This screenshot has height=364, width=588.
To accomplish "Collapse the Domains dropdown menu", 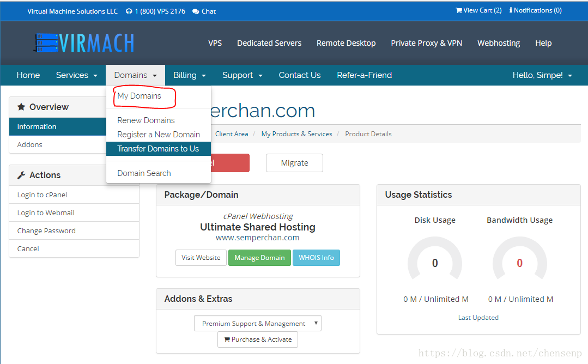I will [x=135, y=75].
